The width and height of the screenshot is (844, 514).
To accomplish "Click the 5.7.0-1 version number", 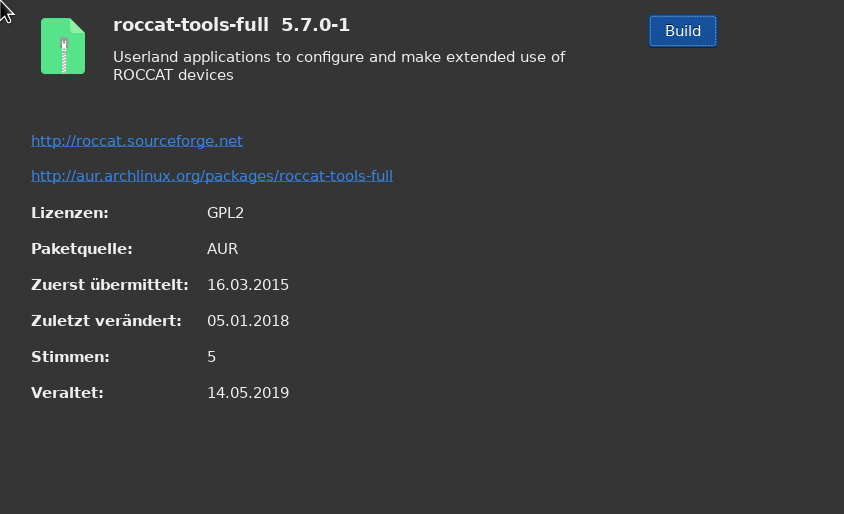I will point(315,25).
